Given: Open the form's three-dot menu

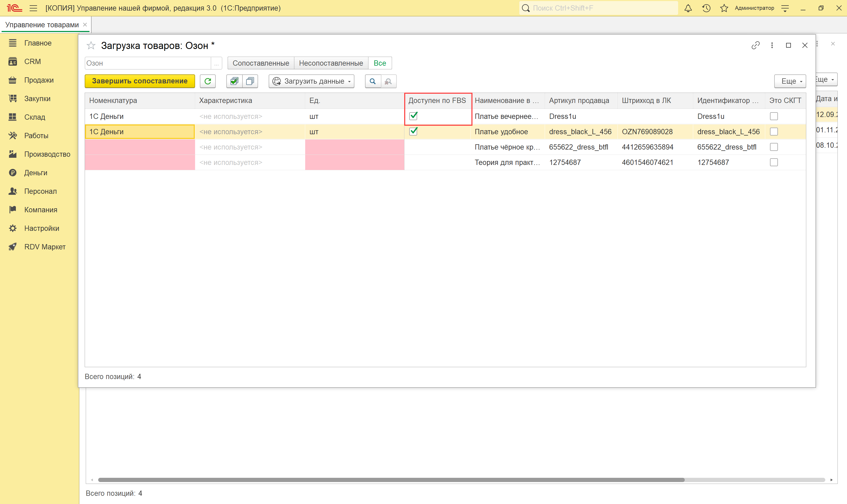Looking at the screenshot, I should (772, 45).
